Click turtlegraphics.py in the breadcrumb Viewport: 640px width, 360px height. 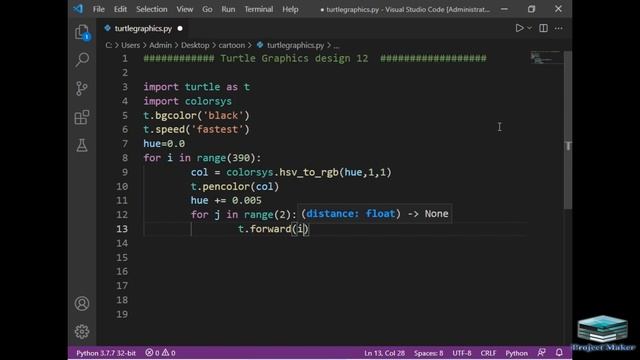(x=295, y=45)
